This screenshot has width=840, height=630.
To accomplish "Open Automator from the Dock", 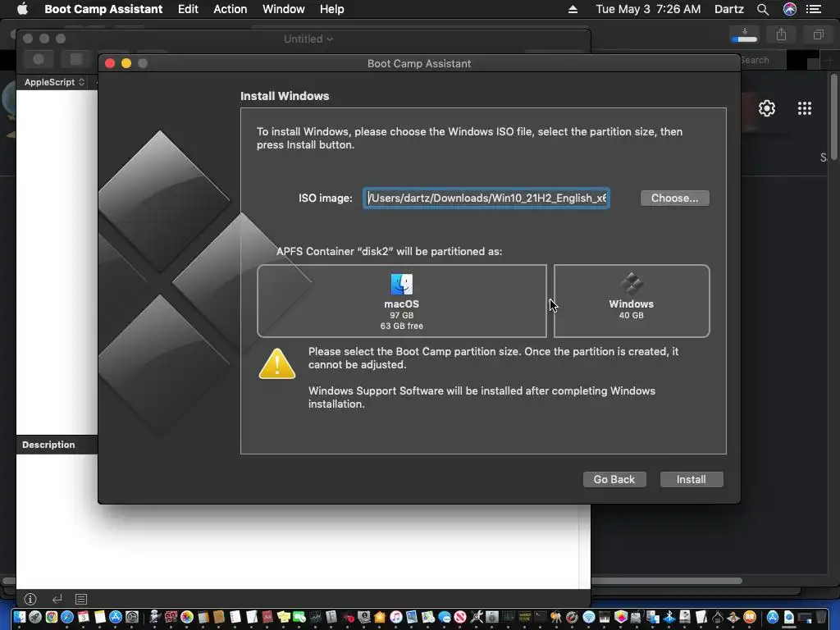I will pos(155,617).
